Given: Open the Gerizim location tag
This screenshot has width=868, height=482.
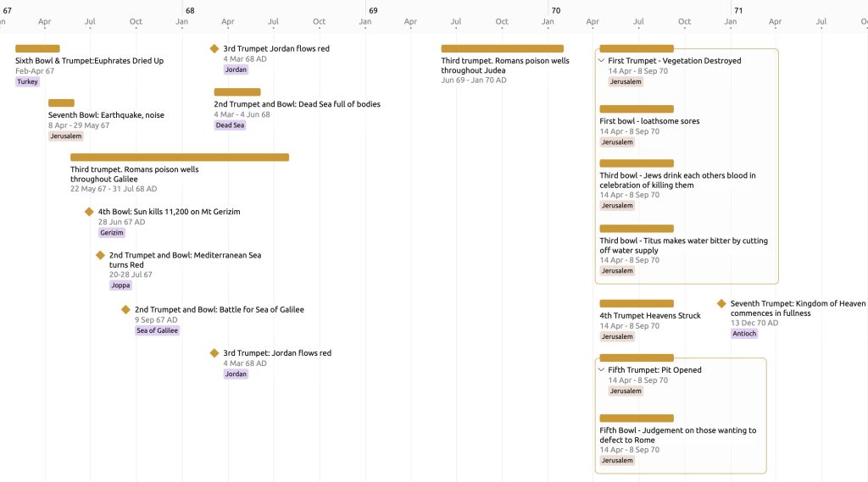Looking at the screenshot, I should [112, 232].
